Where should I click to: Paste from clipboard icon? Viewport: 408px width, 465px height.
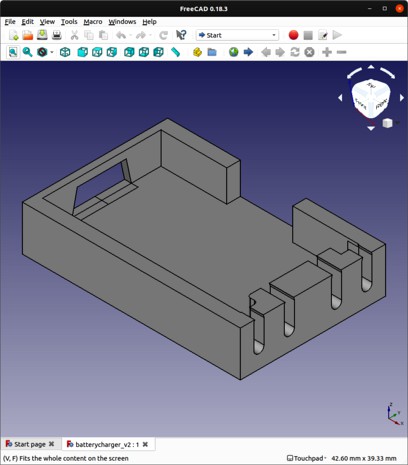[x=103, y=35]
